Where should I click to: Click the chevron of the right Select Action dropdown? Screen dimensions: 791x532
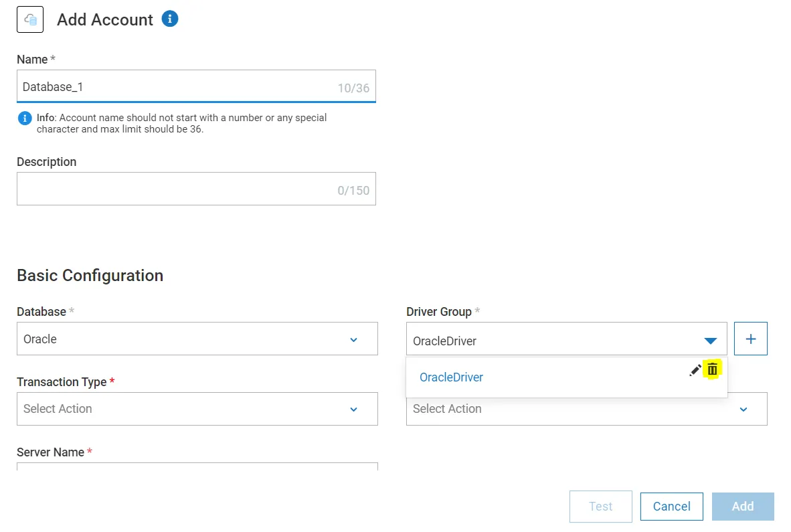tap(743, 409)
